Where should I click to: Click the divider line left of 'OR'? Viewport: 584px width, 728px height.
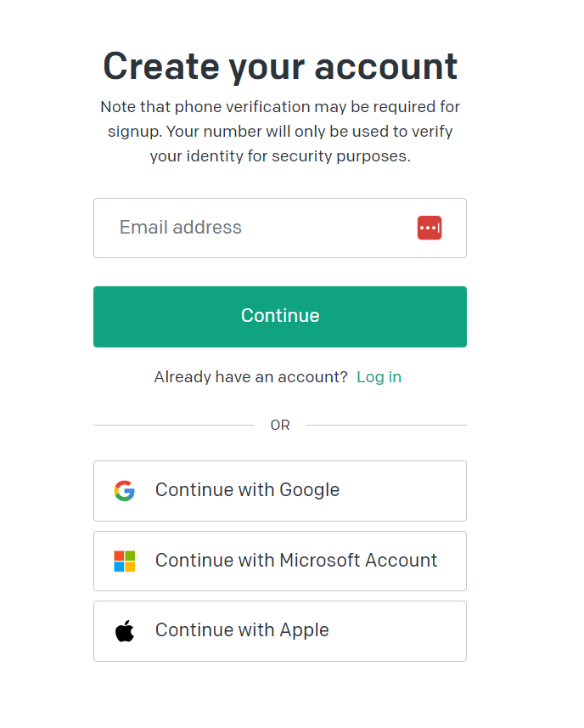[x=173, y=425]
